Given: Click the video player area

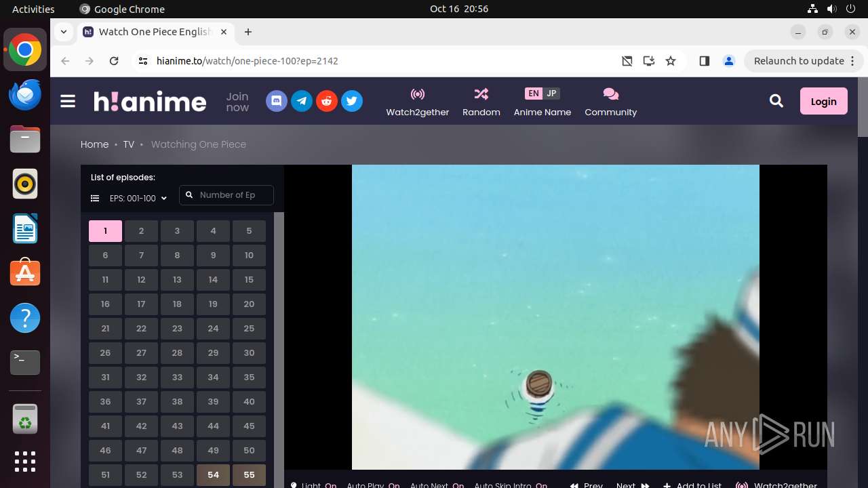Looking at the screenshot, I should [555, 317].
